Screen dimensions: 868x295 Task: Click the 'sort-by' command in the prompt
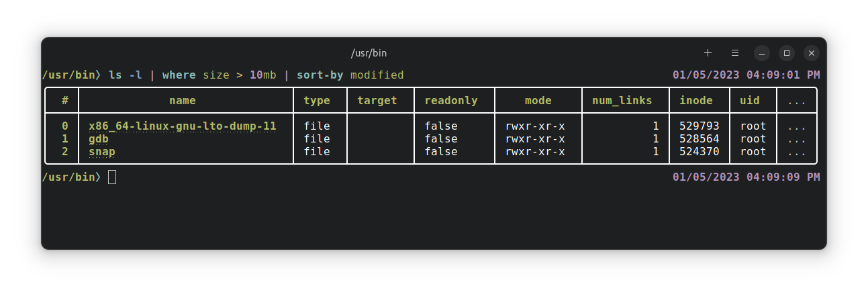click(x=320, y=75)
